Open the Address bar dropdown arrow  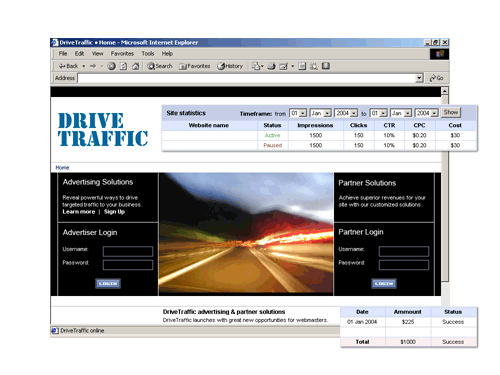point(419,78)
